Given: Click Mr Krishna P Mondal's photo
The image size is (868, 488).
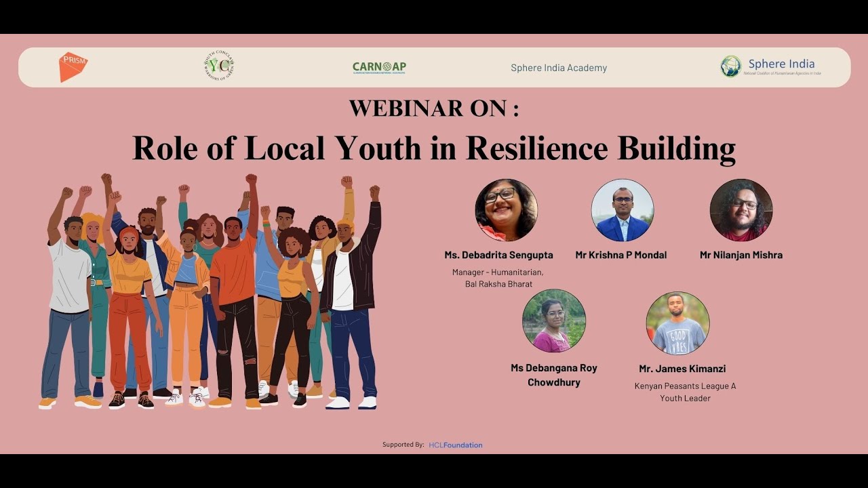Looking at the screenshot, I should coord(623,210).
